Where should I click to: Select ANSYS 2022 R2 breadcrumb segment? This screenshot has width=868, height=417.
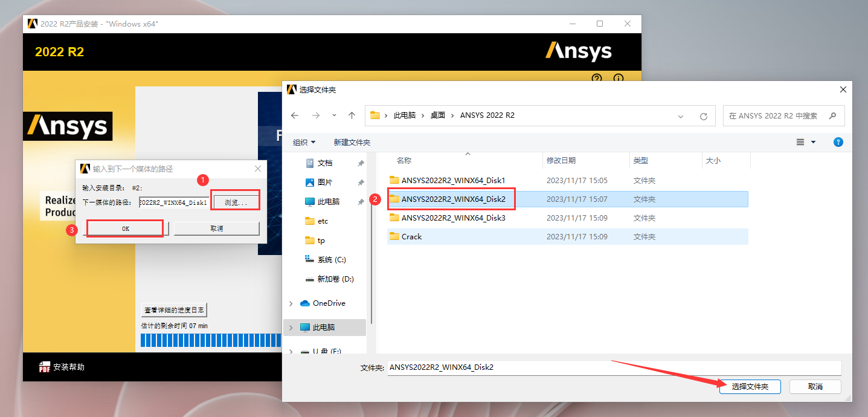pyautogui.click(x=487, y=115)
